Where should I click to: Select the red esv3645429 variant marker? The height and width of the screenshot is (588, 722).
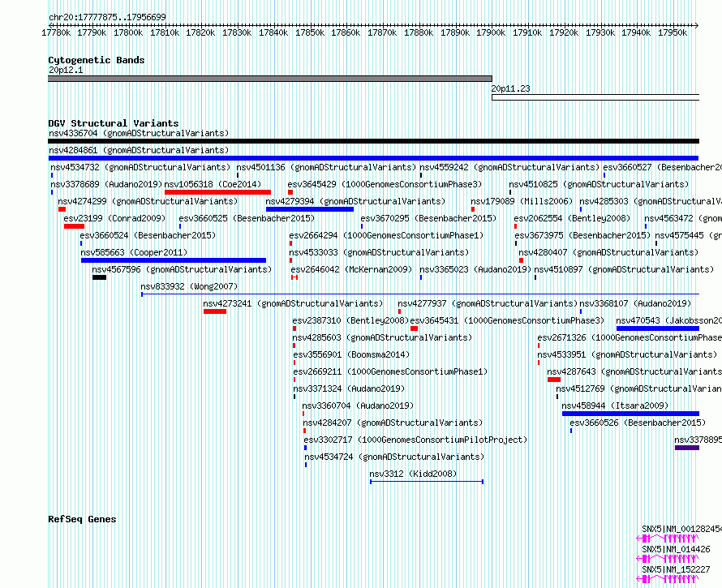[x=290, y=192]
